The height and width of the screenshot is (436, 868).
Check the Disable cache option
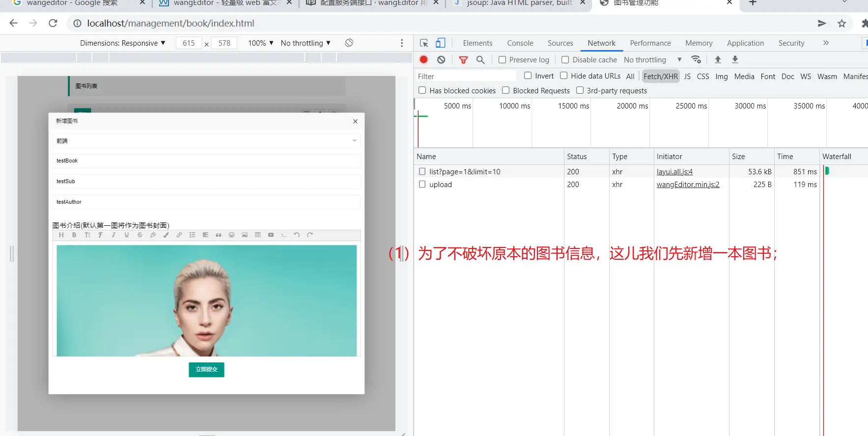pyautogui.click(x=565, y=60)
